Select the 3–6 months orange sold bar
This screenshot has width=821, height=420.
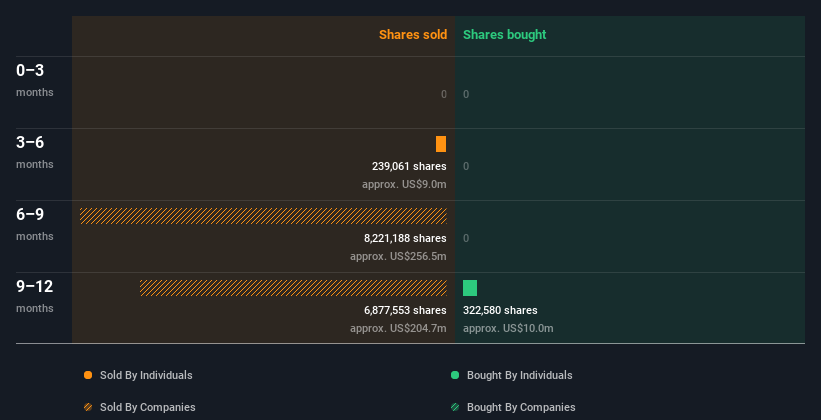(x=441, y=144)
